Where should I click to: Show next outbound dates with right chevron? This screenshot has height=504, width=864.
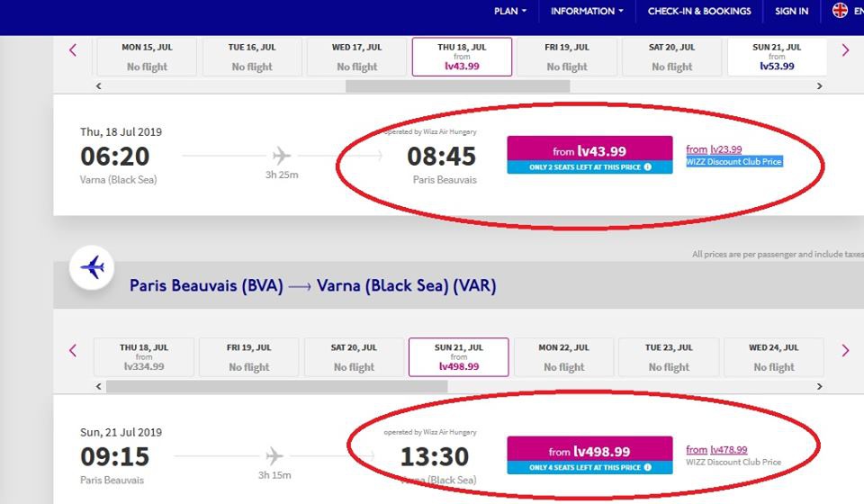coord(845,50)
